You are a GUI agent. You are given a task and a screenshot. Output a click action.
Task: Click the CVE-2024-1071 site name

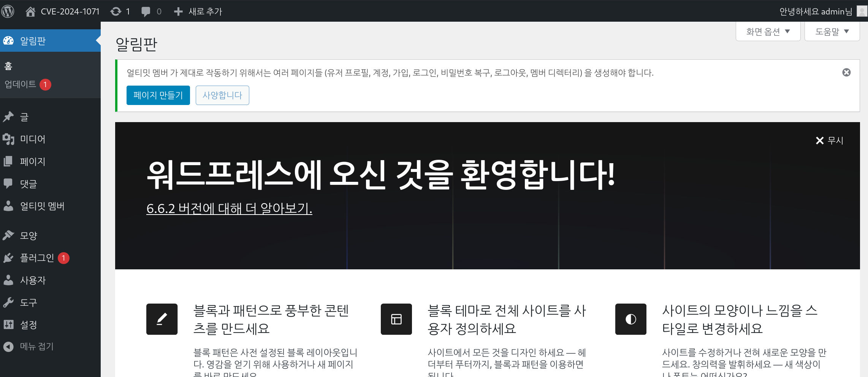coord(70,12)
